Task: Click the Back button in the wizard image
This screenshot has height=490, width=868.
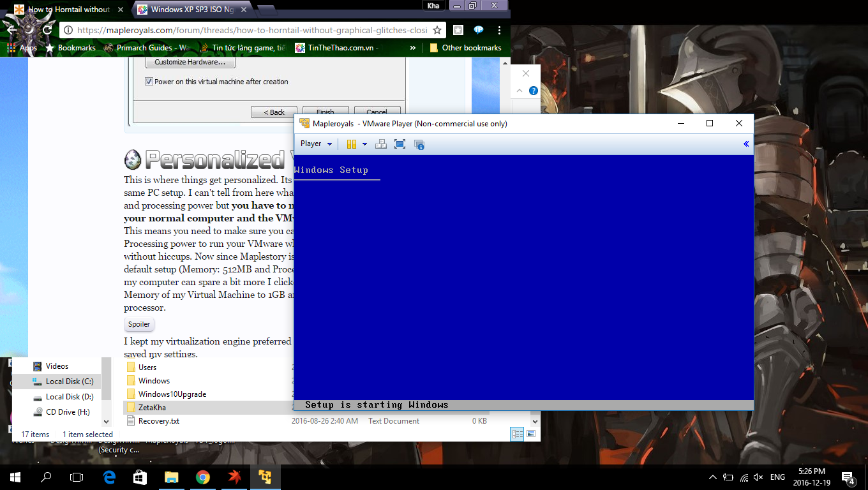Action: (274, 112)
